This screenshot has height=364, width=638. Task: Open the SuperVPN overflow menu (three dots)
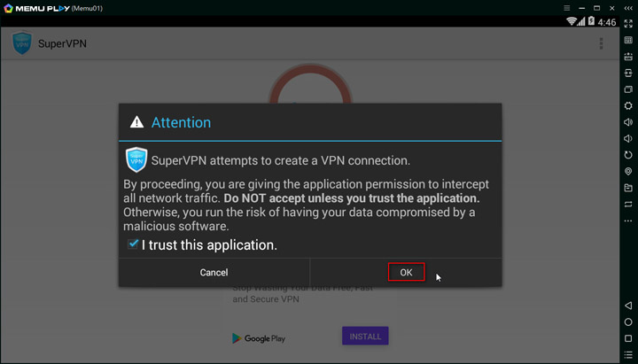pos(601,43)
